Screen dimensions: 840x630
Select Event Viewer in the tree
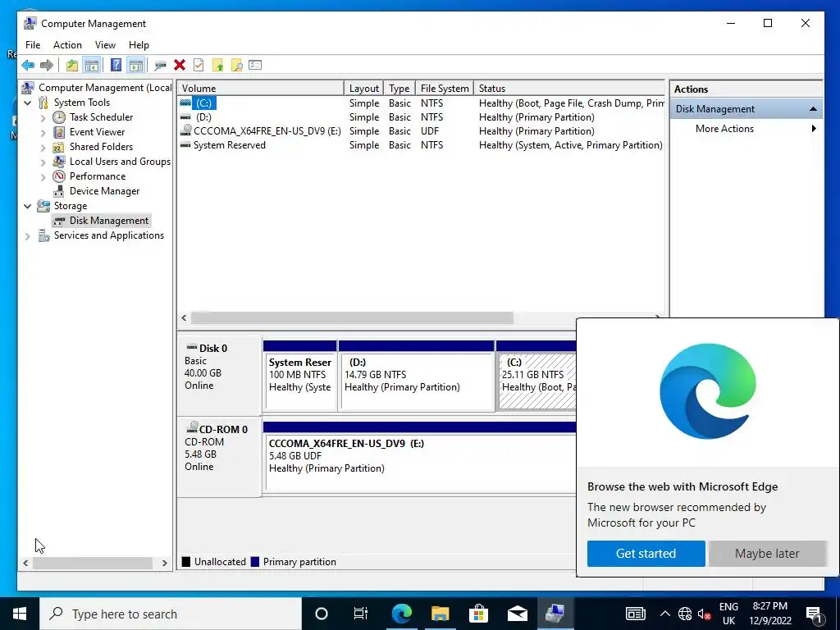click(97, 132)
